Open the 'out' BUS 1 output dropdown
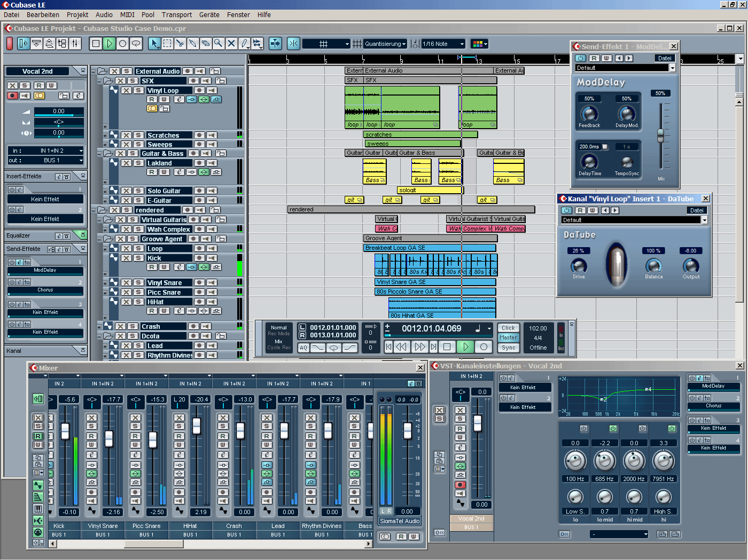The height and width of the screenshot is (560, 748). coord(46,160)
